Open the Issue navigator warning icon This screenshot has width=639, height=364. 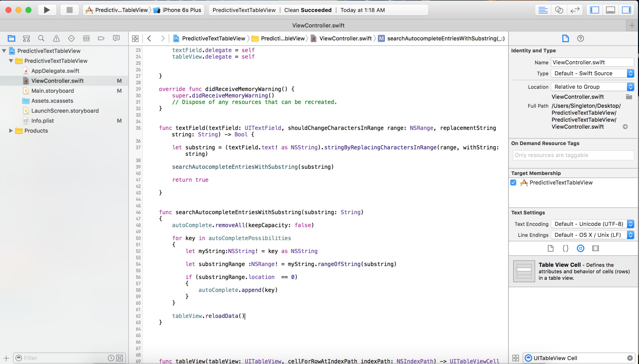click(x=56, y=39)
